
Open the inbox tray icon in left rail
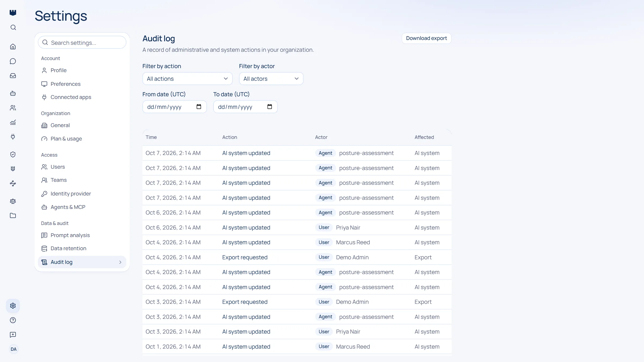13,76
